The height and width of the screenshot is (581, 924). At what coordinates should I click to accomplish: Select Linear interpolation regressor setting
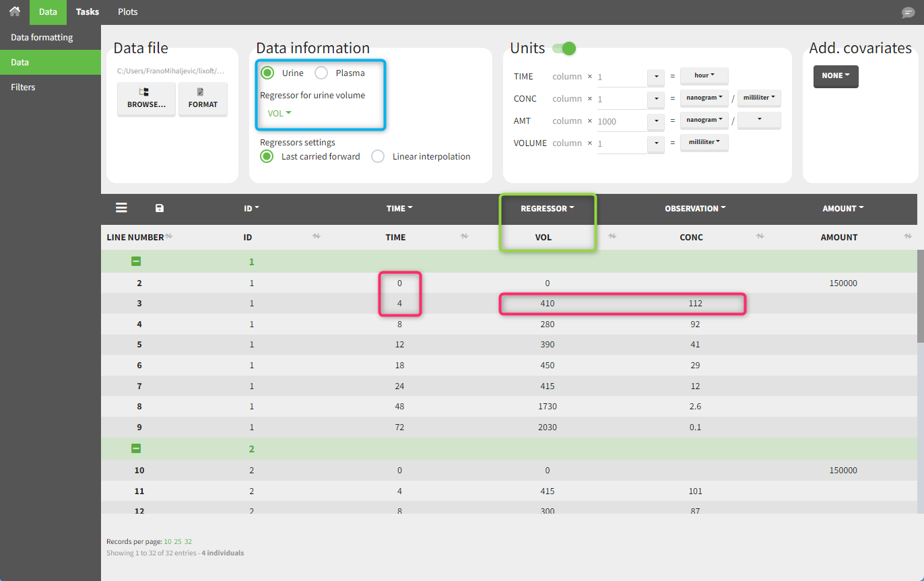point(378,156)
